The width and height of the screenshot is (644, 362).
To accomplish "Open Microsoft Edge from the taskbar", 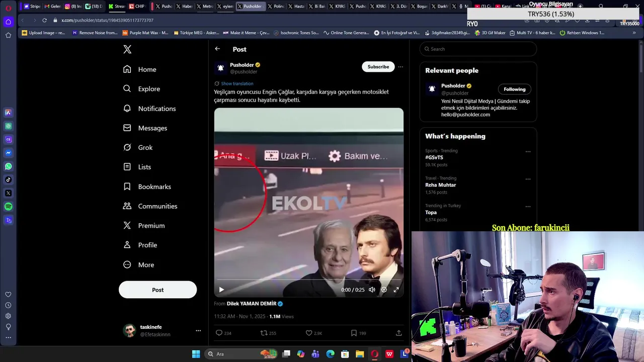I will 330,354.
